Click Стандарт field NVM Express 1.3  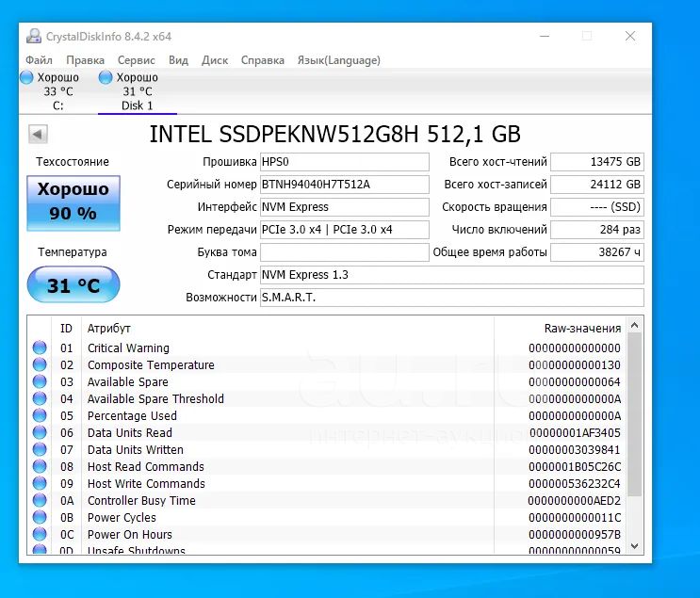pos(452,275)
